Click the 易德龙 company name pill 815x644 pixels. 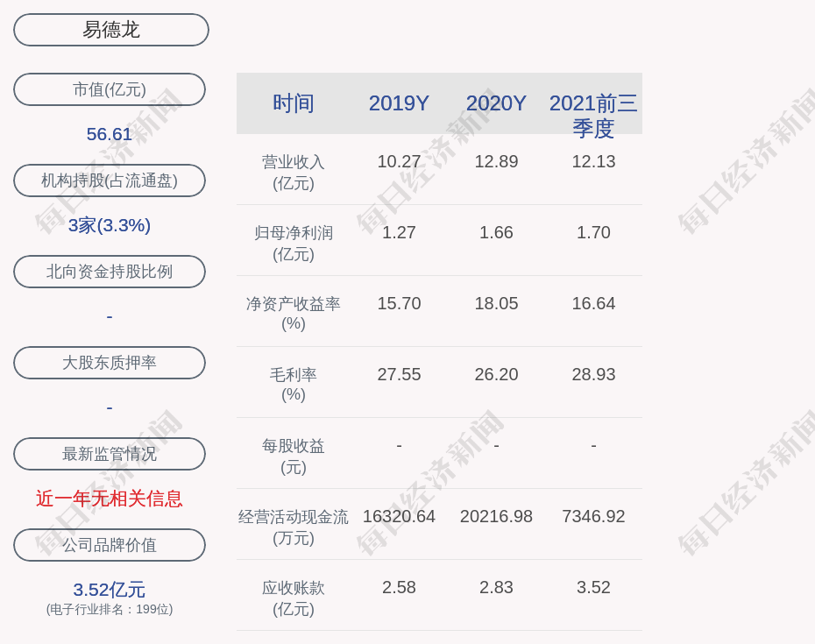[111, 30]
